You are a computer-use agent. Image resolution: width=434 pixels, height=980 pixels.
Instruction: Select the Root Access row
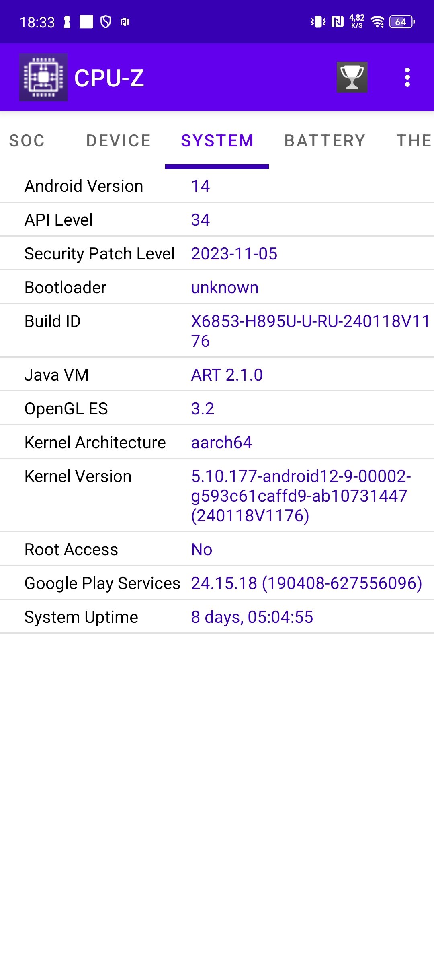click(x=217, y=550)
